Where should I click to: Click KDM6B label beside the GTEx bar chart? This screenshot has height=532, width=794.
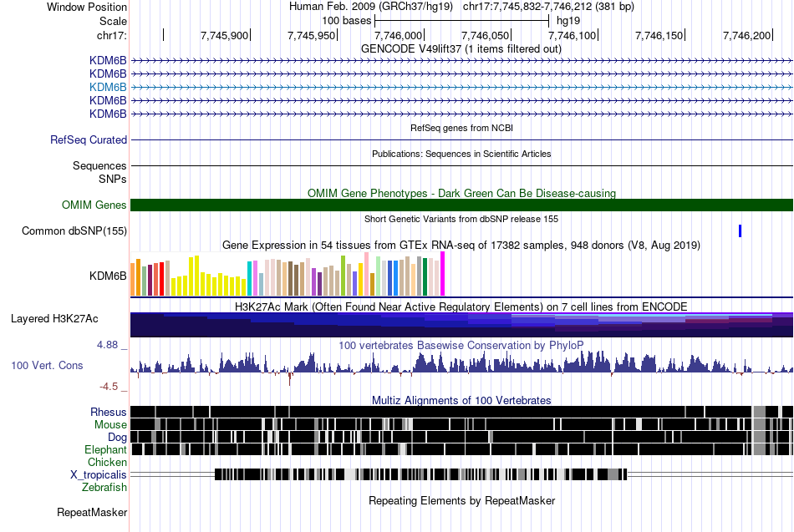click(x=108, y=276)
